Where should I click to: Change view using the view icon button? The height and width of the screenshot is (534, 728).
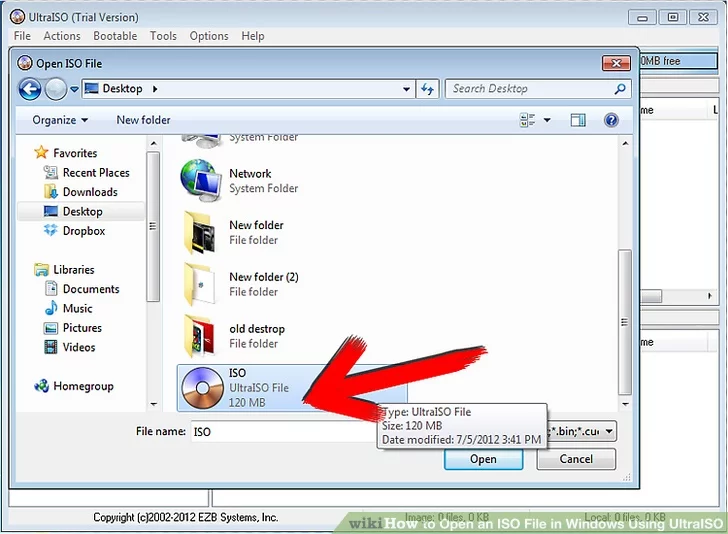527,120
